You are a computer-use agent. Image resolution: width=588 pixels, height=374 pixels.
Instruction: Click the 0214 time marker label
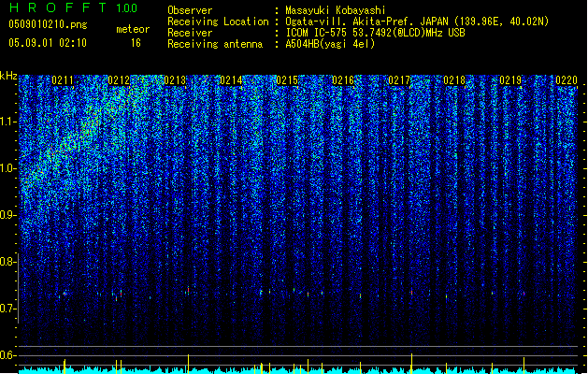click(x=231, y=80)
